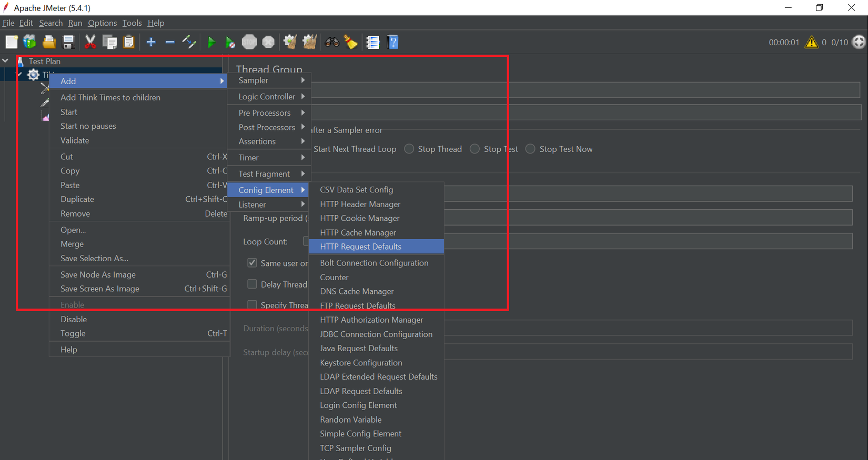Select the Stop Thread radio button

pyautogui.click(x=409, y=149)
